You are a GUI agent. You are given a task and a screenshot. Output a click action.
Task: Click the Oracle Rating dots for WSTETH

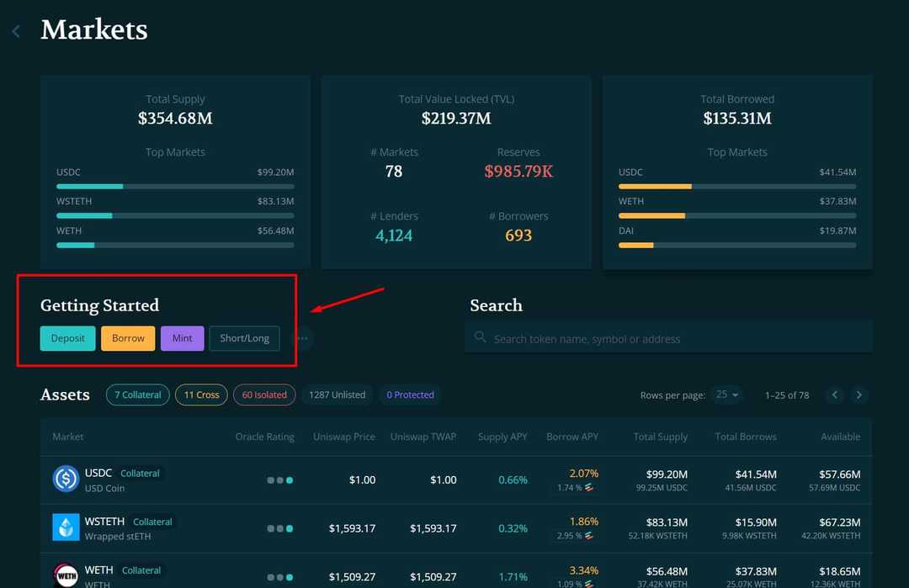click(279, 528)
